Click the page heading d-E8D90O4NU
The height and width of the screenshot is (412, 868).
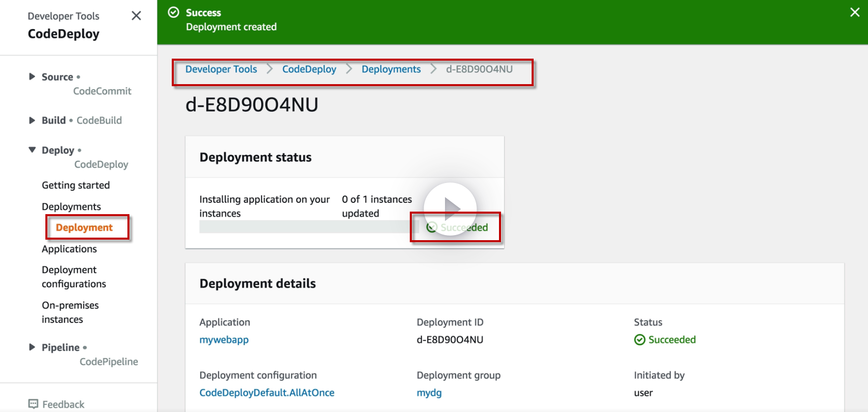coord(252,105)
